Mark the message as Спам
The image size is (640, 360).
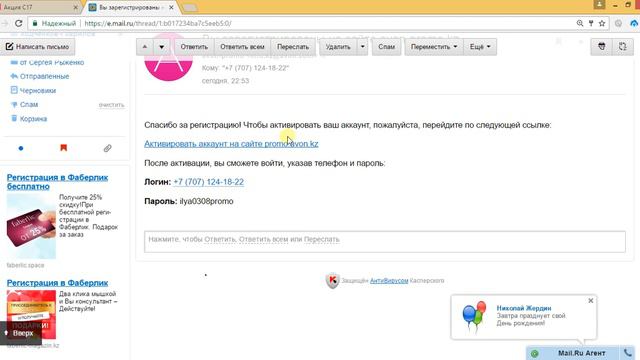(386, 47)
